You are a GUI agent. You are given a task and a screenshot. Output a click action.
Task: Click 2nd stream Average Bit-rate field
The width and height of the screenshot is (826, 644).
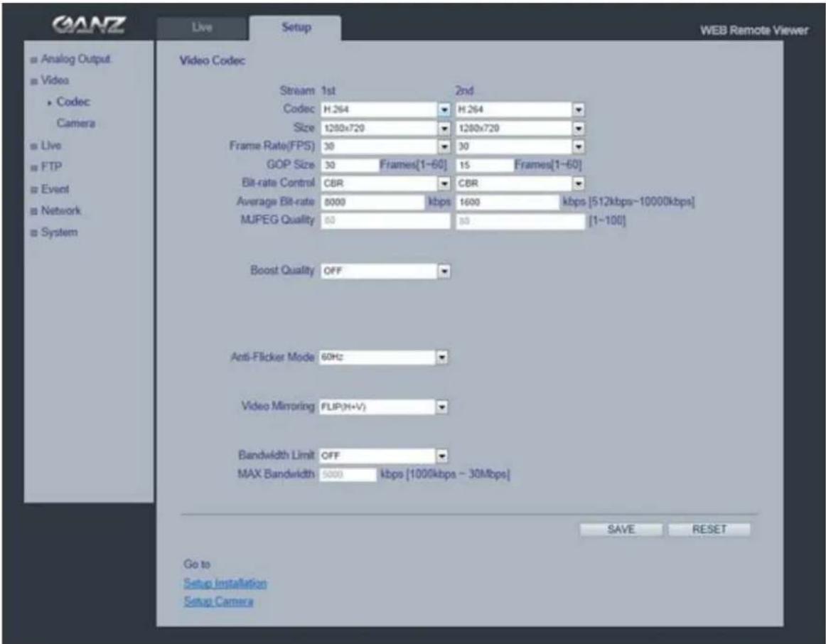(508, 202)
